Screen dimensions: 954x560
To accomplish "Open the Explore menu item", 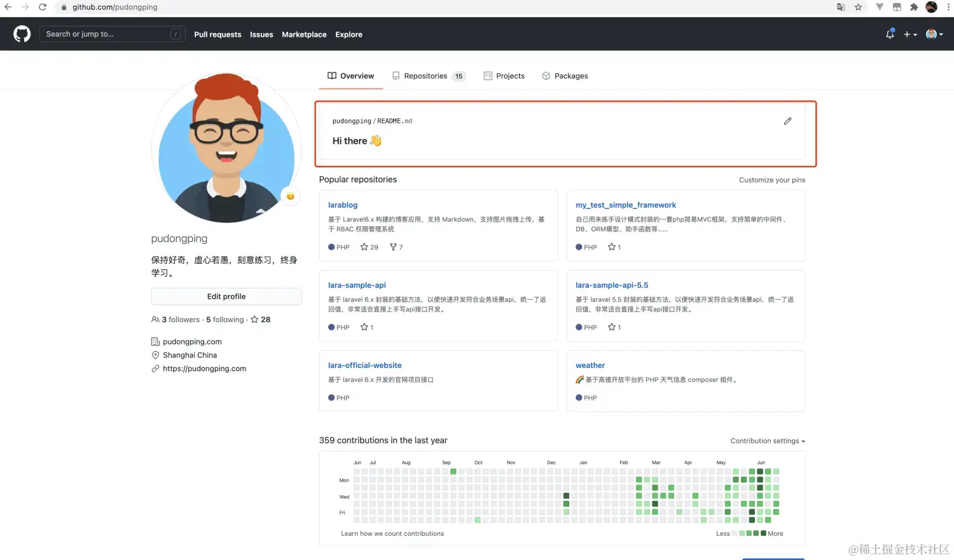I will click(349, 35).
